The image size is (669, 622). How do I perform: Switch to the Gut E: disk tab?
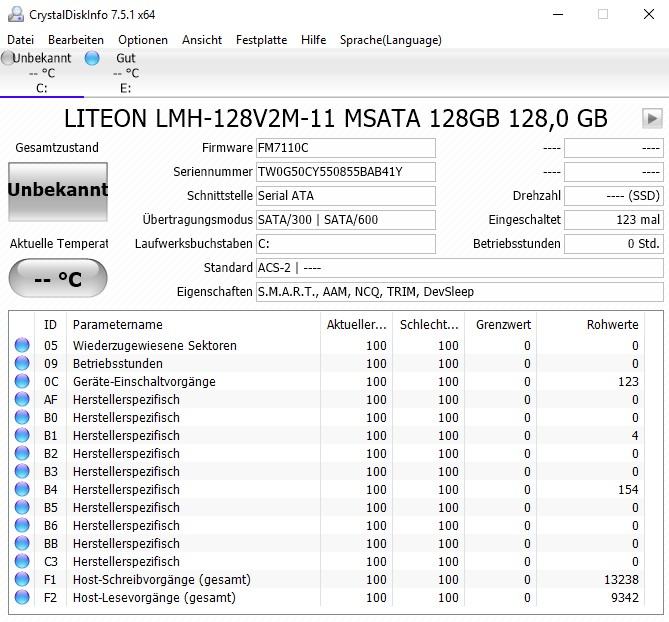(x=125, y=73)
